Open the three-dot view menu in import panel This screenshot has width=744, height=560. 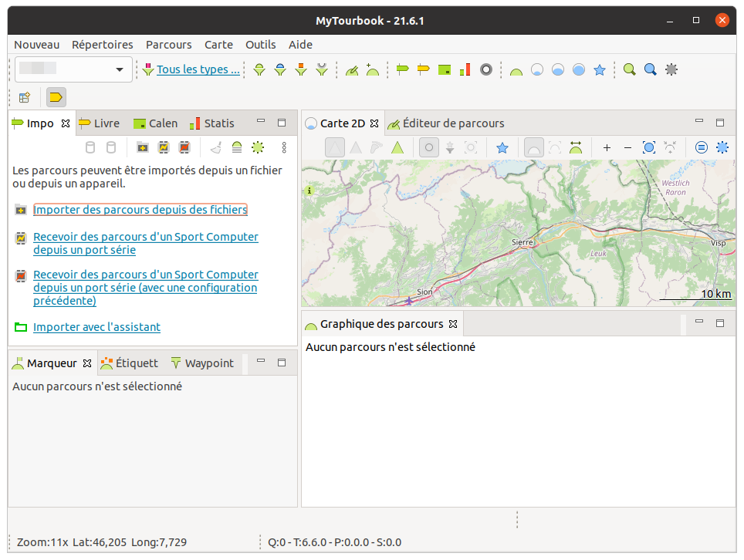coord(284,147)
